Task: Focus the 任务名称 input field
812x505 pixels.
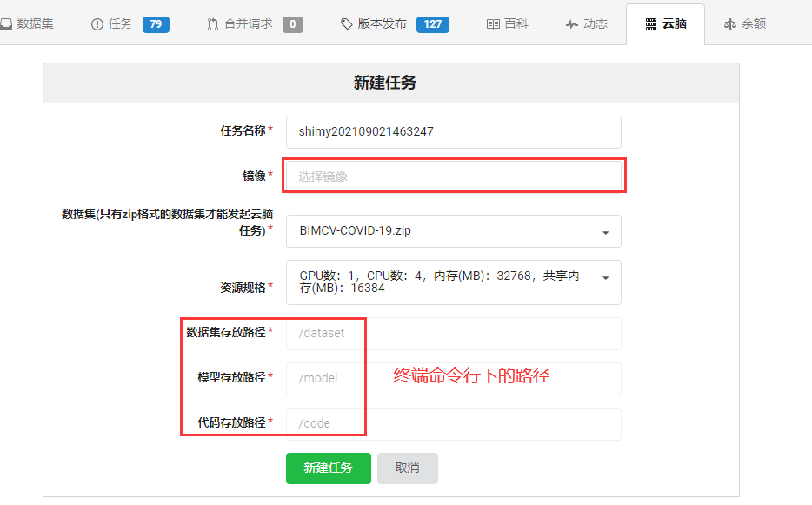Action: 454,132
